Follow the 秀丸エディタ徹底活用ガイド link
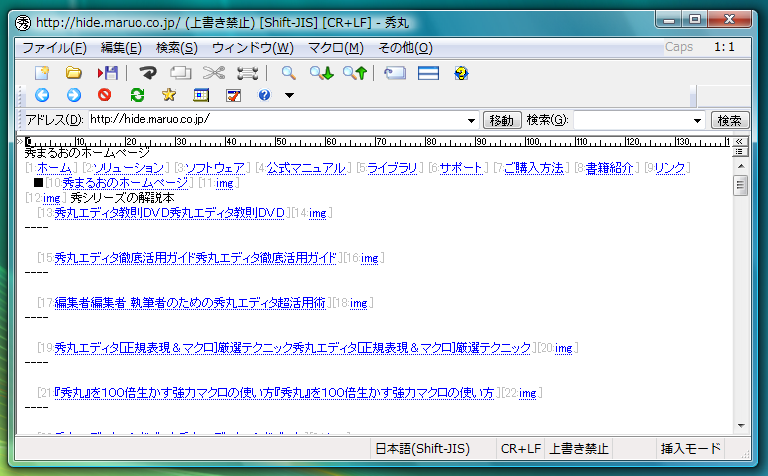This screenshot has width=768, height=476. point(195,258)
